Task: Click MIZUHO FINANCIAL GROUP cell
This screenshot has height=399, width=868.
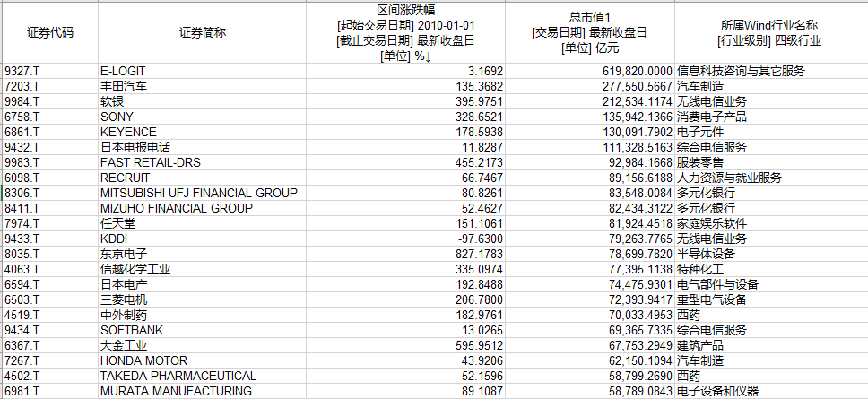Action: click(x=203, y=209)
